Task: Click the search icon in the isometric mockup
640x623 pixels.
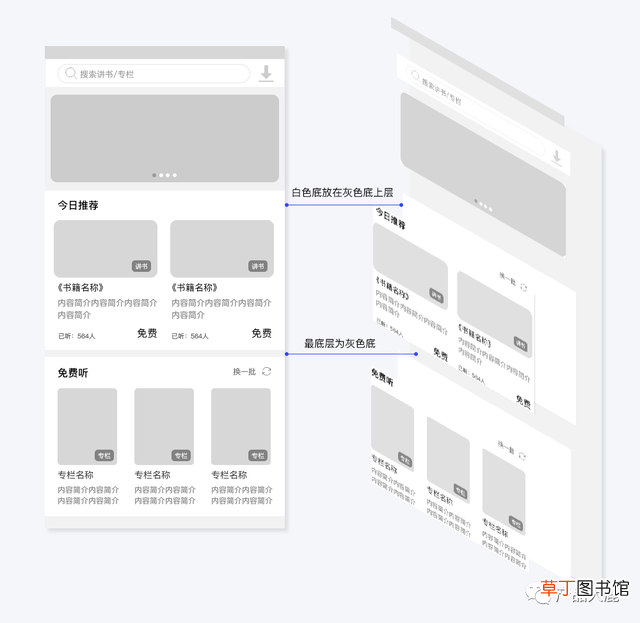Action: 415,76
